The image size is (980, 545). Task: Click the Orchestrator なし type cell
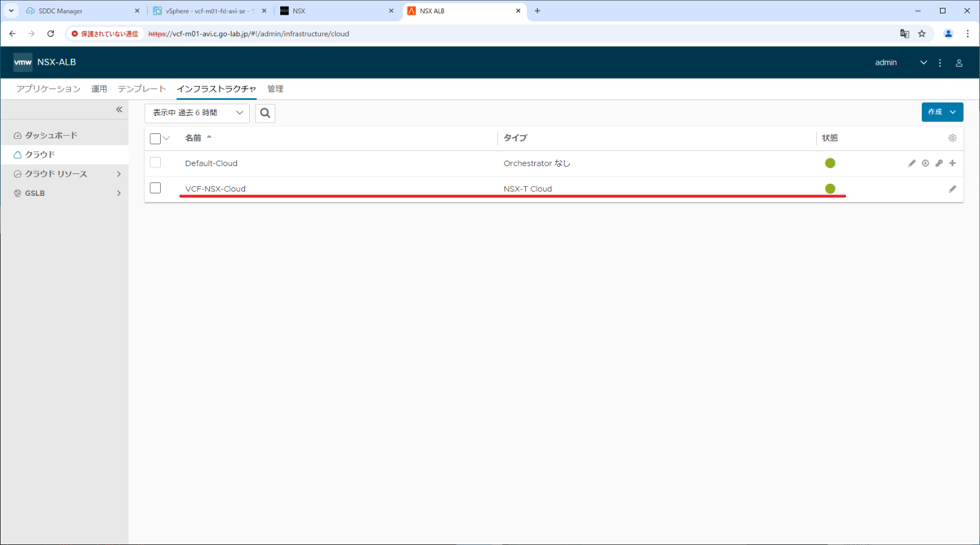click(x=537, y=163)
